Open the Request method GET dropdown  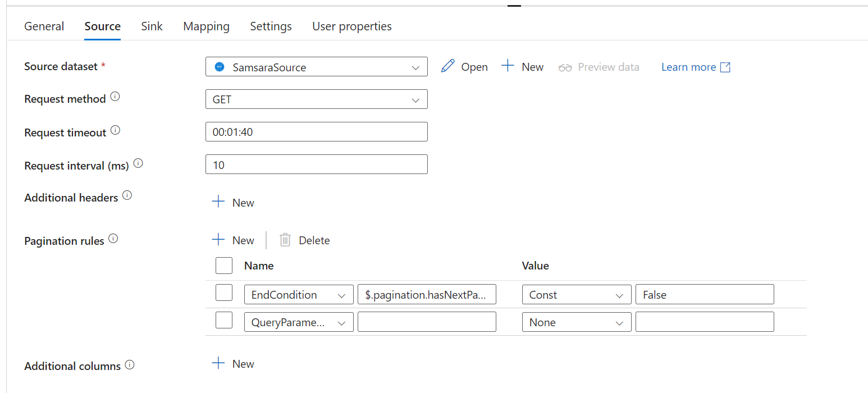[317, 99]
